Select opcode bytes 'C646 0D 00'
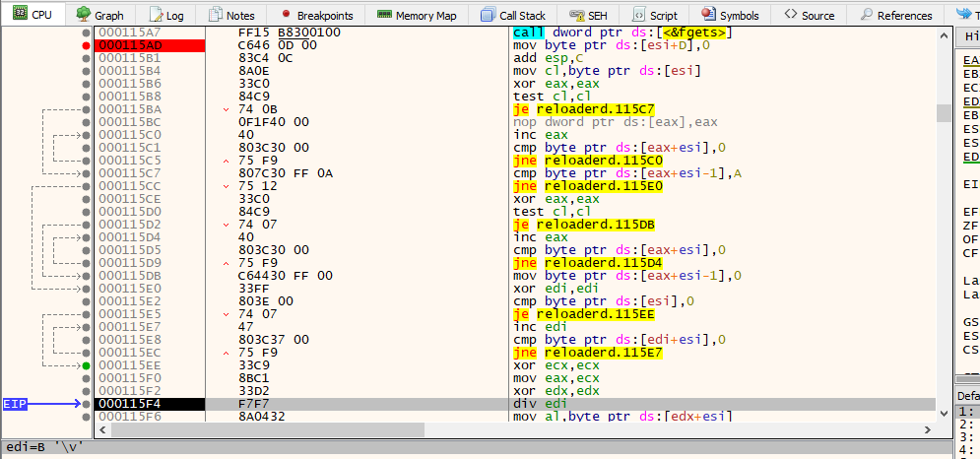The width and height of the screenshot is (980, 459). tap(278, 45)
